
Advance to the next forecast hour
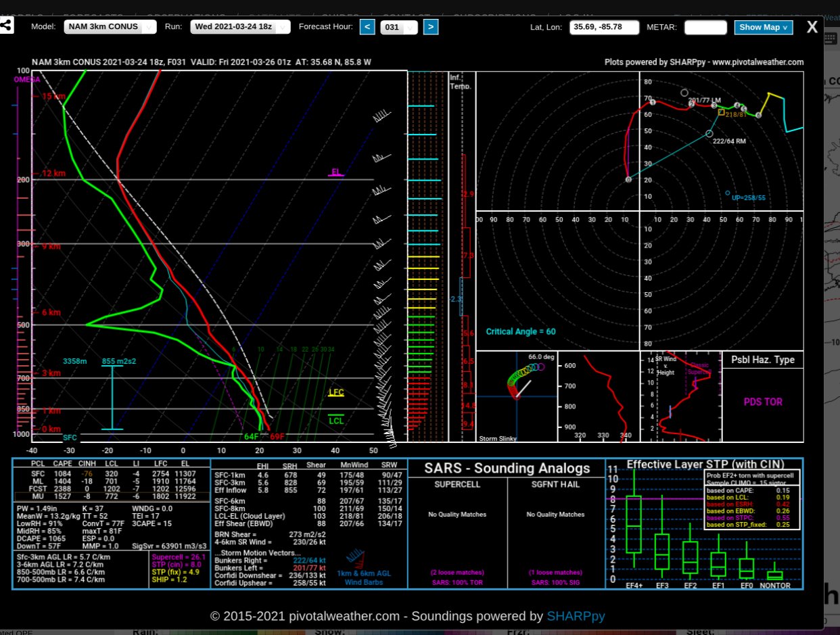430,27
